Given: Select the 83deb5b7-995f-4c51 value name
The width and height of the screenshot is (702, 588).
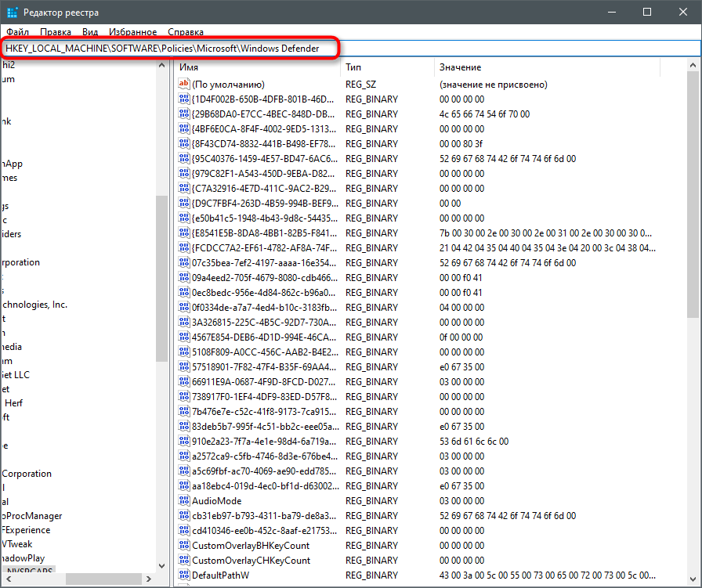Looking at the screenshot, I should (266, 427).
